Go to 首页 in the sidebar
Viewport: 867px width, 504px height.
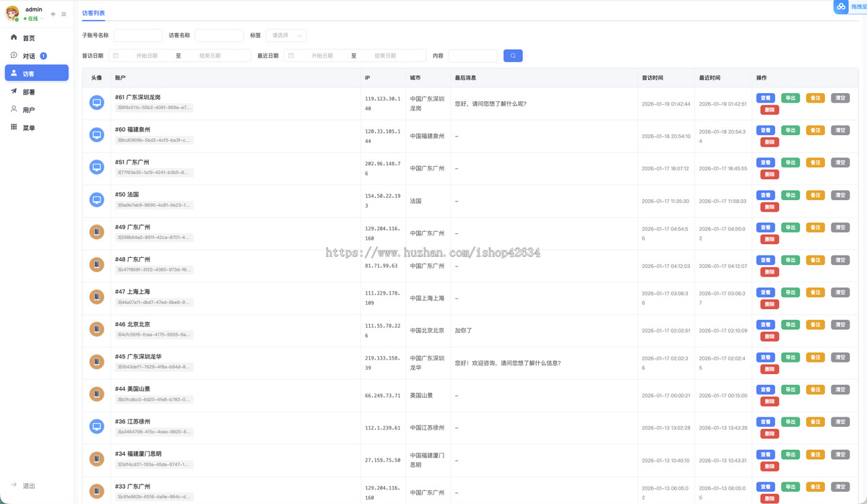point(37,38)
